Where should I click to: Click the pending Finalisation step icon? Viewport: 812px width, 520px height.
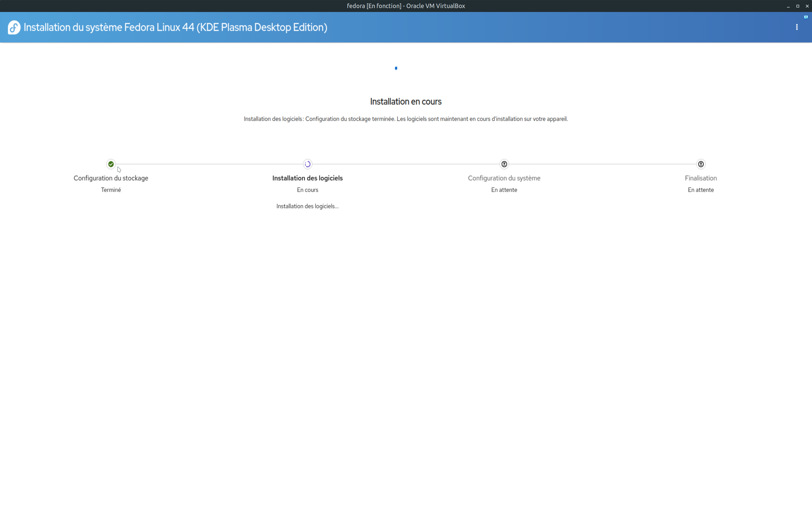tap(701, 164)
